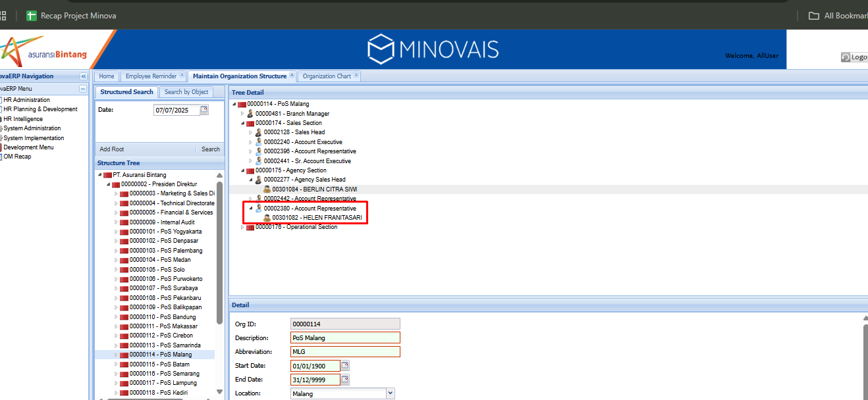Screen dimensions: 868x400
Task: Minimize the ERP Menu section using minus icon
Action: 83,88
